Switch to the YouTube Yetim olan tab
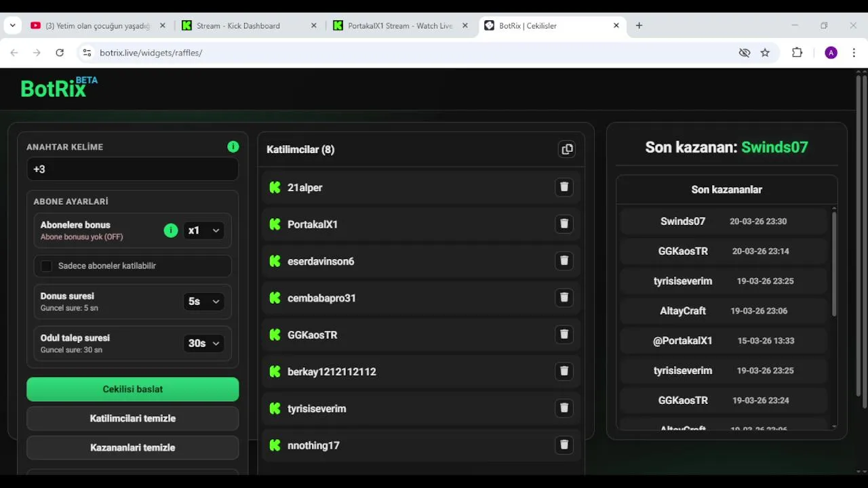The width and height of the screenshot is (868, 488). pos(98,26)
